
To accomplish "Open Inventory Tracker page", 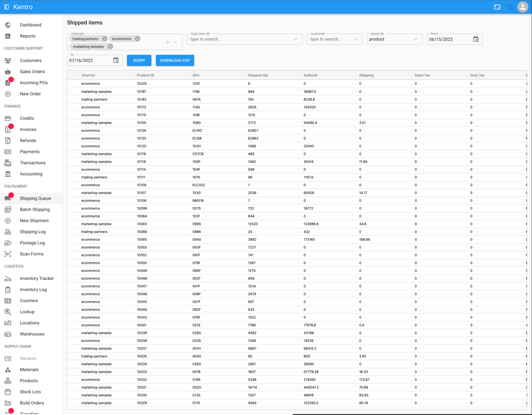I will point(37,279).
